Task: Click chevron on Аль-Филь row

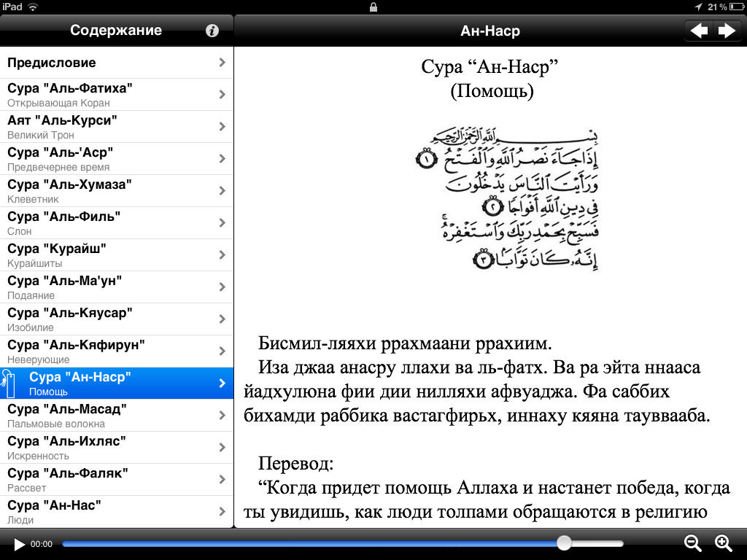Action: pos(222,223)
